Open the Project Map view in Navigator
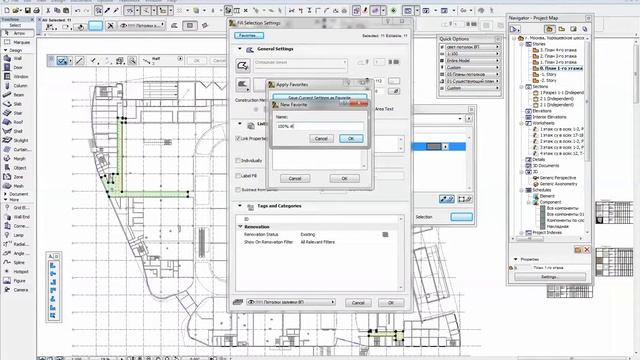The width and height of the screenshot is (640, 360). (x=549, y=29)
